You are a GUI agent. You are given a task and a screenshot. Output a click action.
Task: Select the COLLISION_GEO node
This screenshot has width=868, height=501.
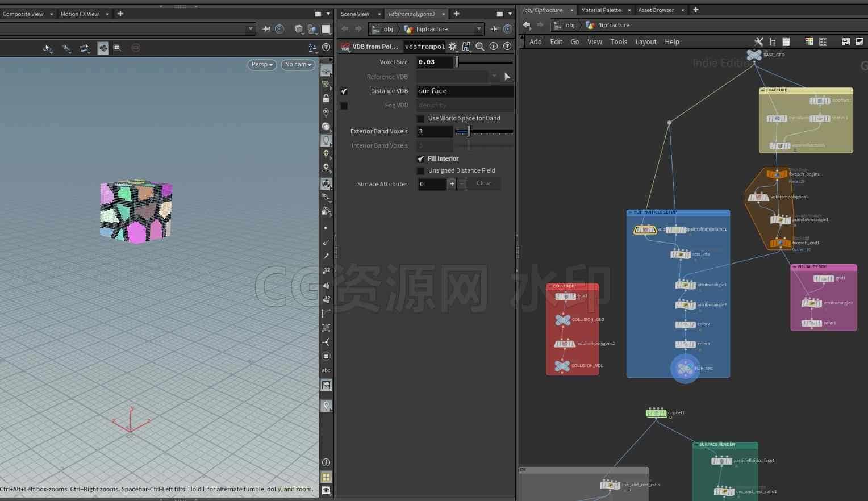[x=563, y=320]
